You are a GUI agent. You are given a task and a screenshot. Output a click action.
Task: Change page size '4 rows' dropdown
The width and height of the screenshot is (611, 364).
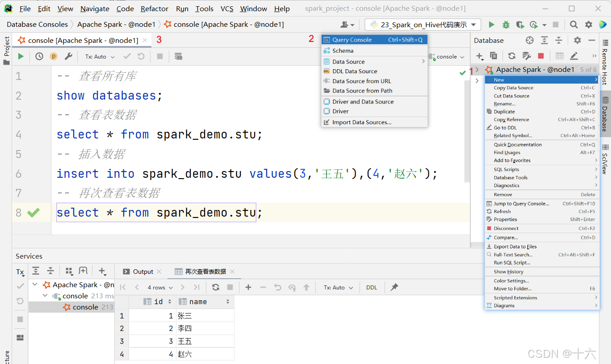(160, 288)
